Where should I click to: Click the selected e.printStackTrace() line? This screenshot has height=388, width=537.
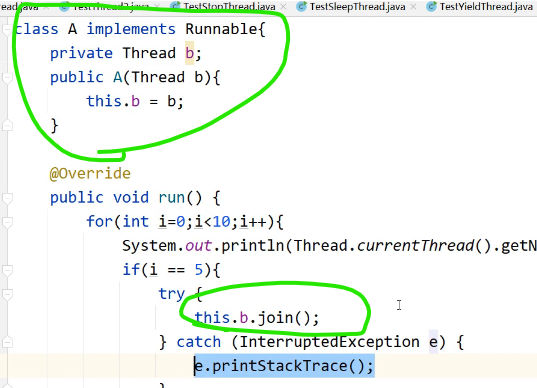click(284, 366)
